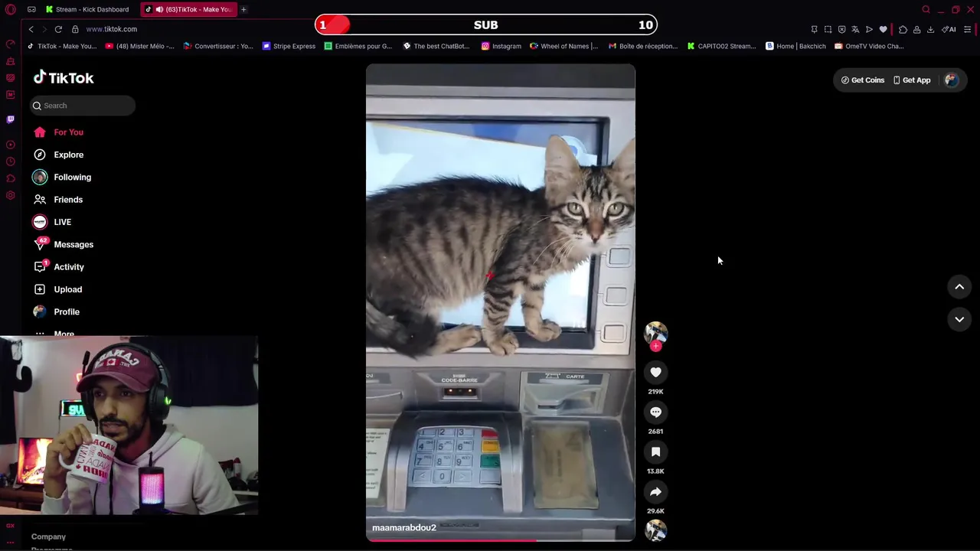Expand the More sidebar menu

point(54,333)
